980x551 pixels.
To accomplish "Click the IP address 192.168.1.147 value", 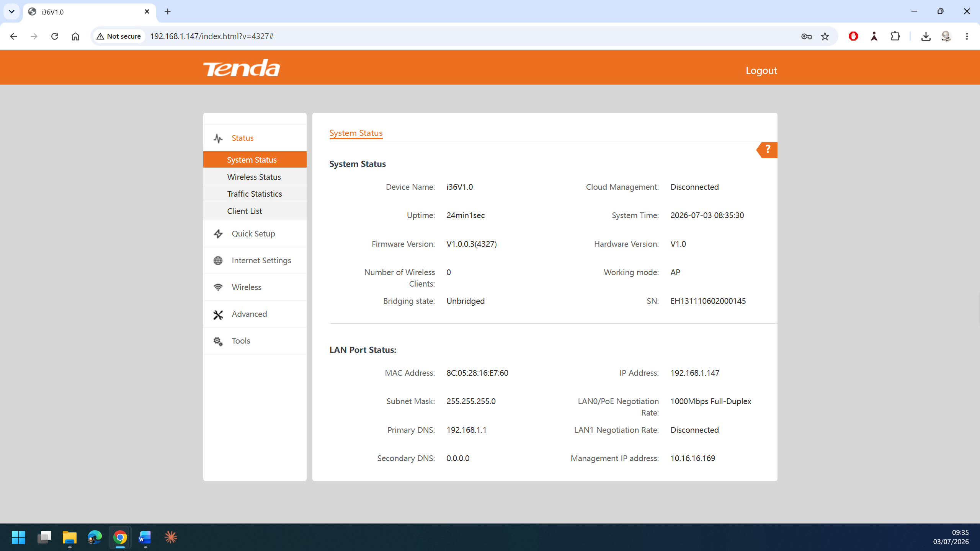I will 695,373.
